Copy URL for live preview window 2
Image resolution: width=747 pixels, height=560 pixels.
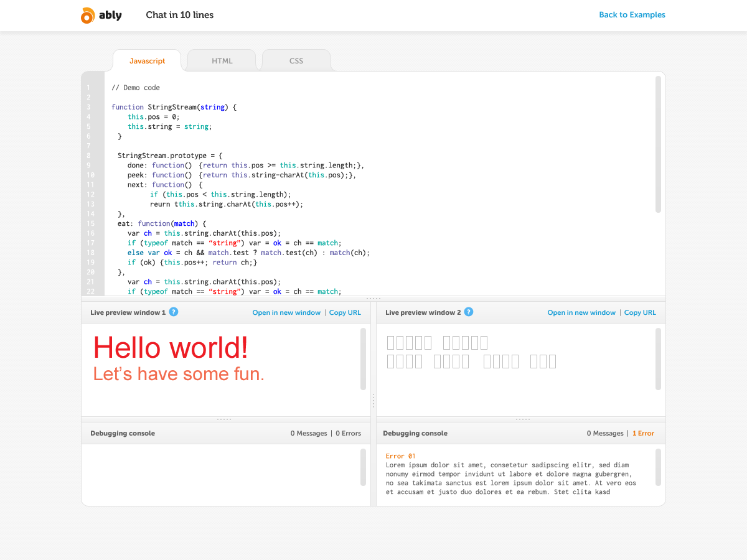[640, 312]
